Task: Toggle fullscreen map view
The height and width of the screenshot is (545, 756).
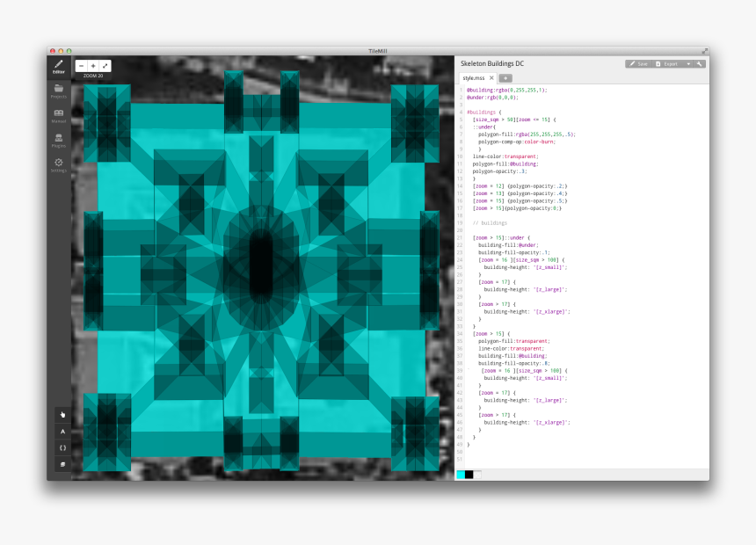Action: click(105, 66)
